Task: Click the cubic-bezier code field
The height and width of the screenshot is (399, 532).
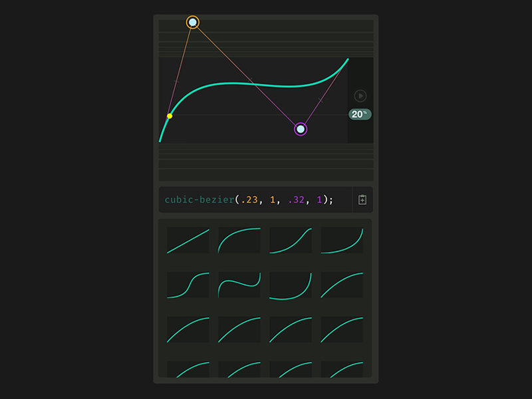Action: 253,199
